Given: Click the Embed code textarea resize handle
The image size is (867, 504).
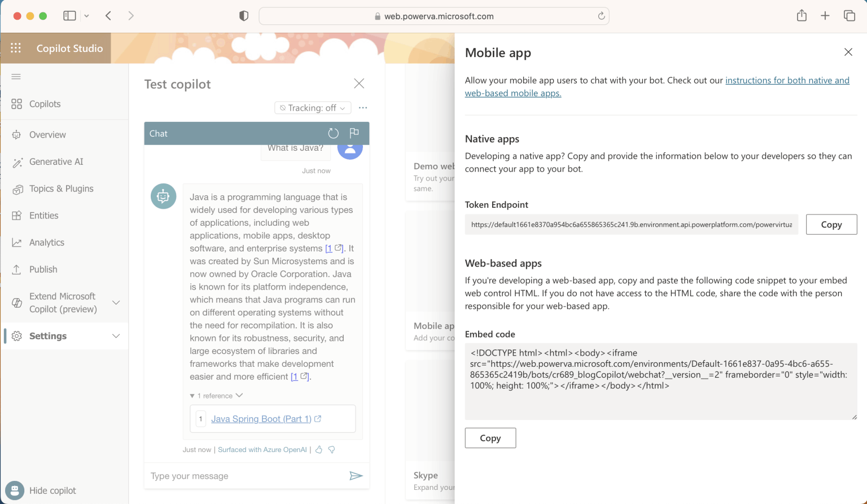Looking at the screenshot, I should point(854,417).
